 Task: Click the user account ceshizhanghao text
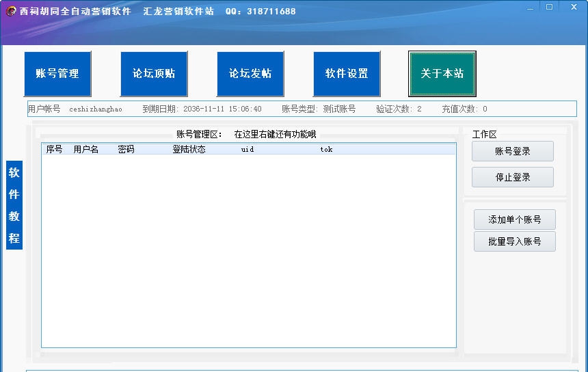pyautogui.click(x=96, y=109)
